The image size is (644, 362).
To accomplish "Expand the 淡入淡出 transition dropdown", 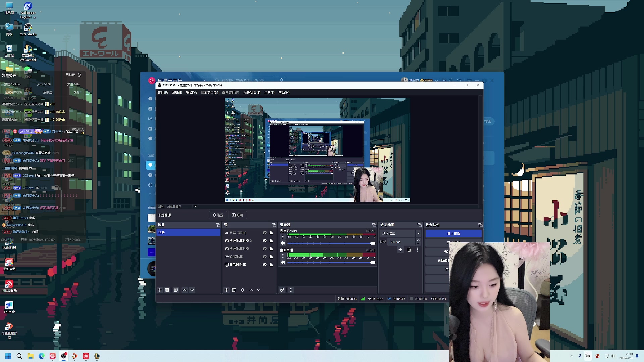I will pyautogui.click(x=418, y=233).
